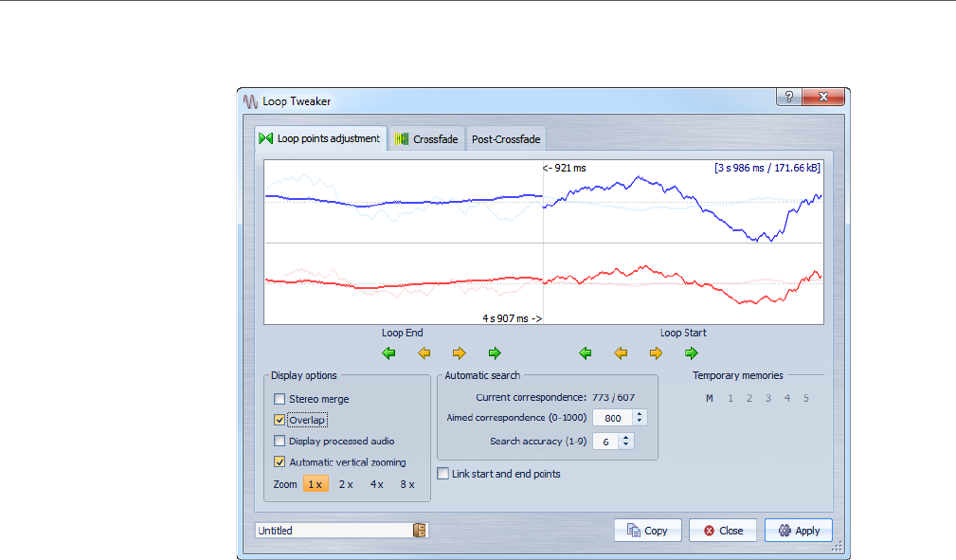Select the 2 x zoom option
The image size is (956, 560).
(x=346, y=484)
